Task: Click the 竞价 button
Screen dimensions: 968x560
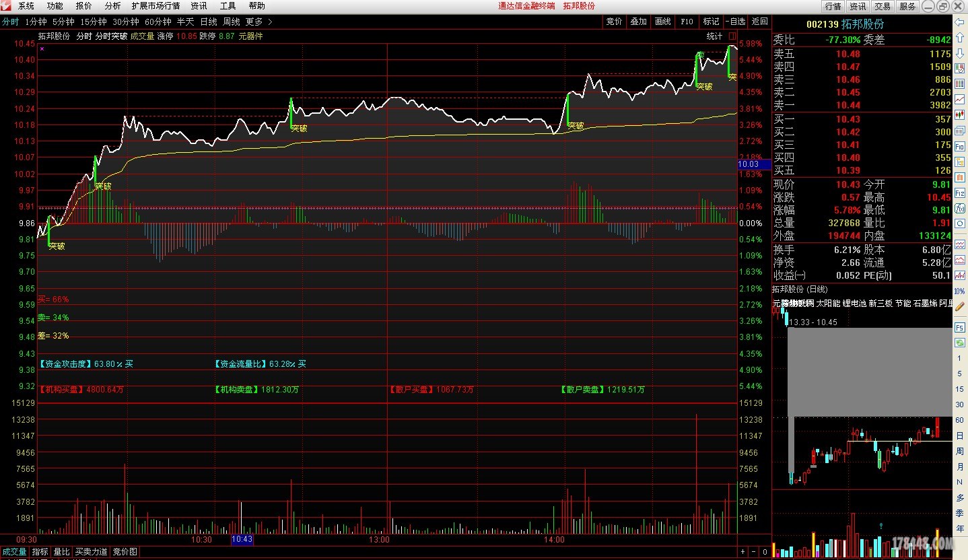Action: [614, 22]
